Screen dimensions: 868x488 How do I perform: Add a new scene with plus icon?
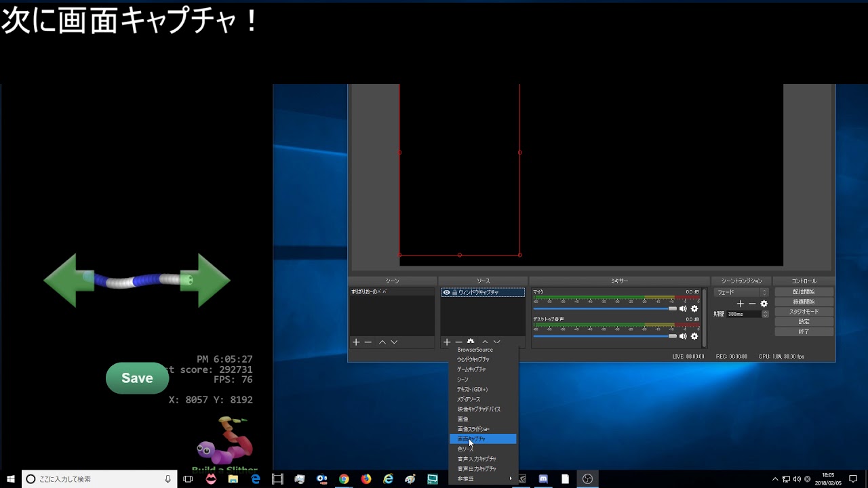(x=356, y=342)
